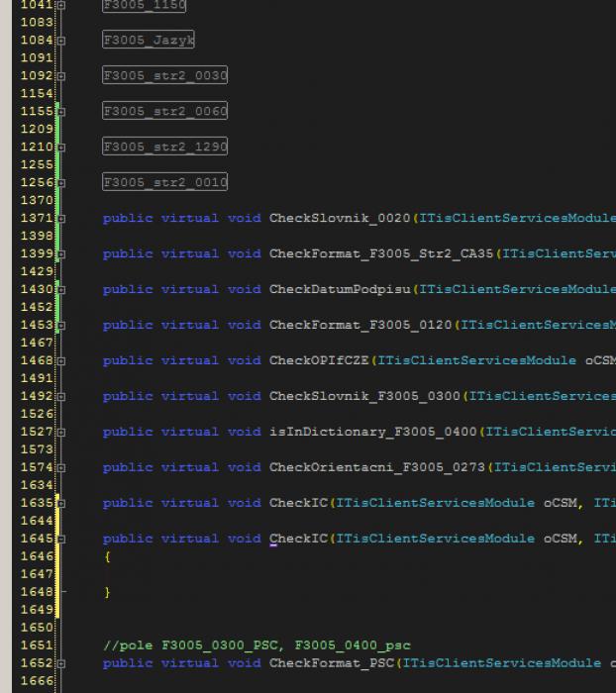Click comment //pole F3005_0300_PSC line
The image size is (616, 693).
[257, 645]
